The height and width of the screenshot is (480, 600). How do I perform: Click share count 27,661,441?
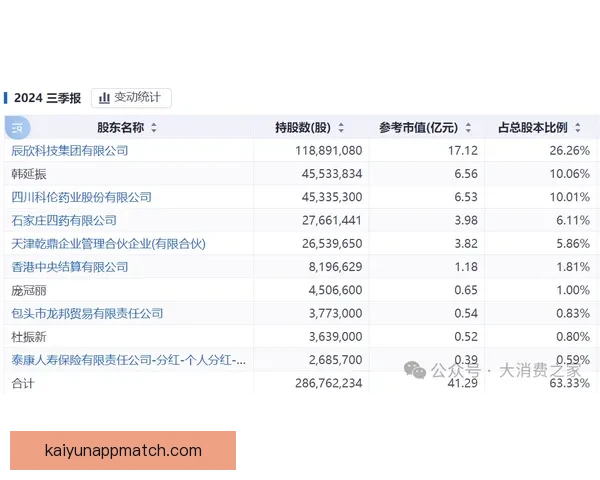coord(332,220)
